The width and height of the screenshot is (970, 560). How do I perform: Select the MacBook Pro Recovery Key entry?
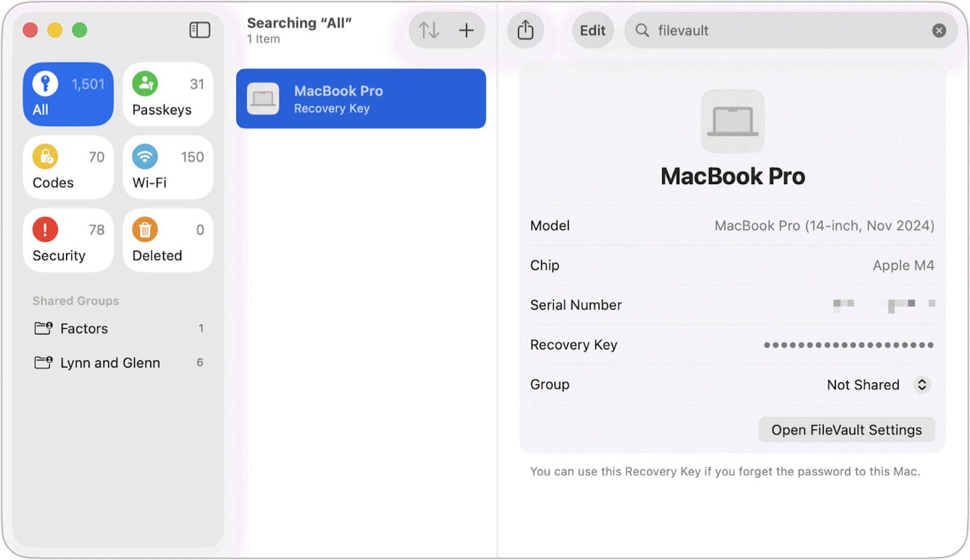361,99
